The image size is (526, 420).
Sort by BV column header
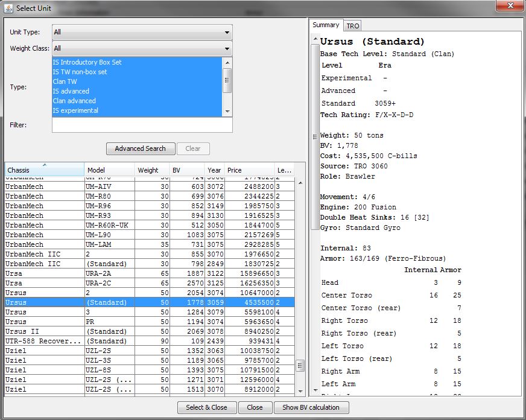pos(187,170)
